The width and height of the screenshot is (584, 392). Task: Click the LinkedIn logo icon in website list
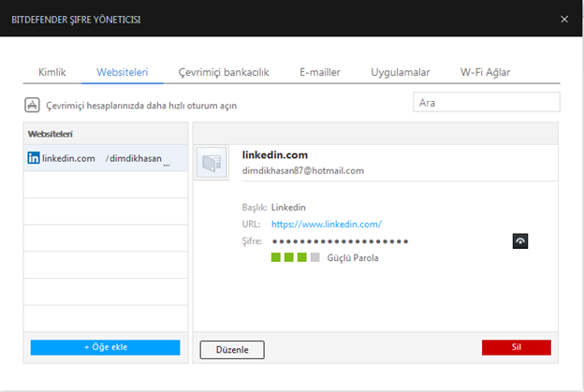33,158
